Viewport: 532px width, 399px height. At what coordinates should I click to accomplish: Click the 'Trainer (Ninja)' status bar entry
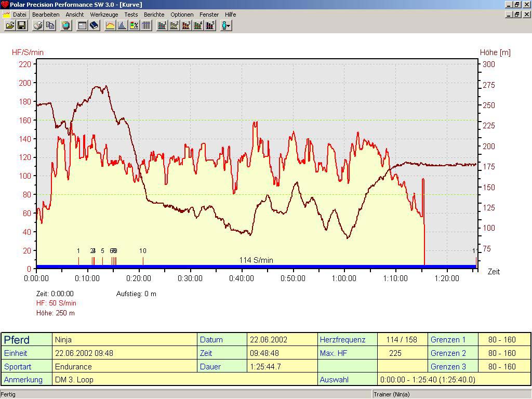392,394
